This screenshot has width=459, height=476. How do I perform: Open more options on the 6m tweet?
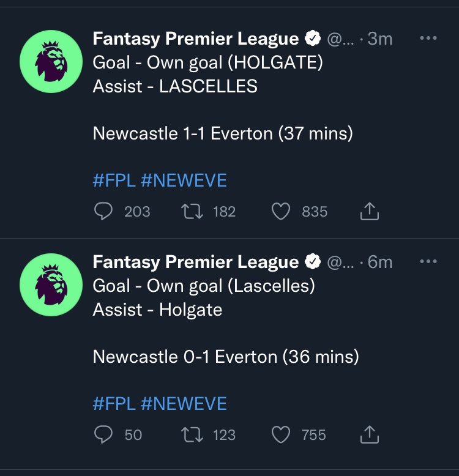coord(428,262)
